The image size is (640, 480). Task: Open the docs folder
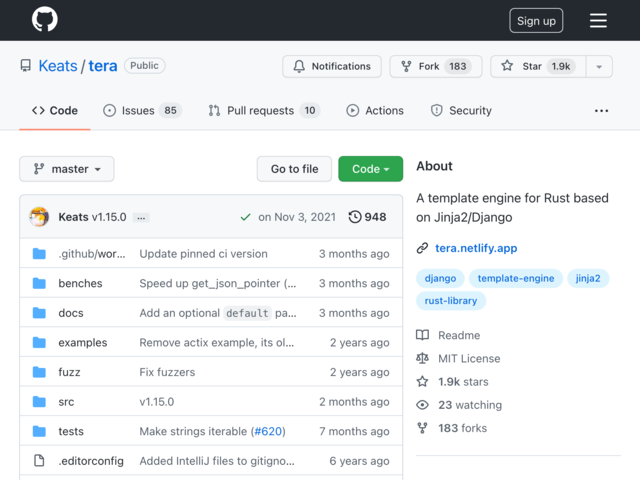pos(71,313)
